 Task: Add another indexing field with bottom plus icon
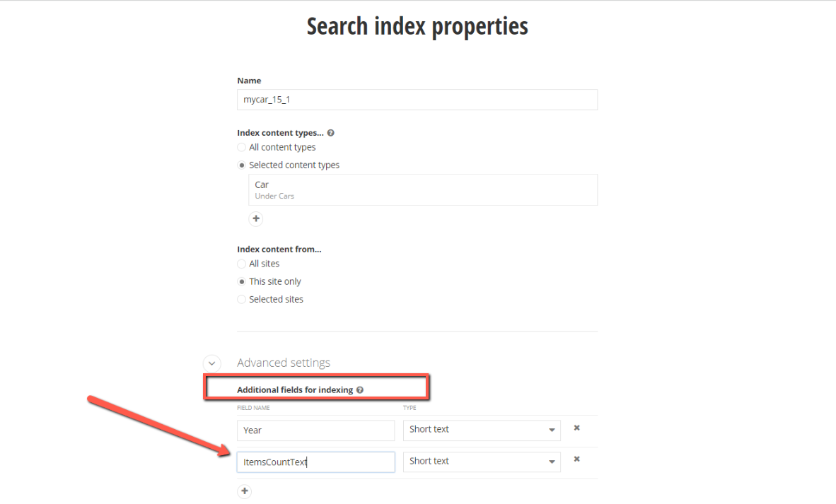point(244,491)
